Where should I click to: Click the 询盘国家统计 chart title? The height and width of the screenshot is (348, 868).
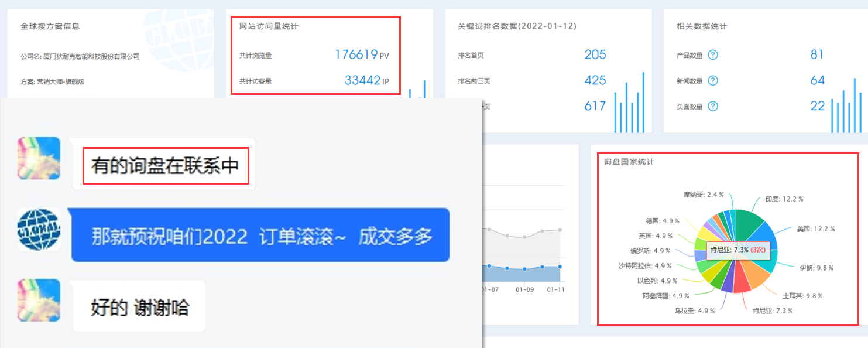click(x=629, y=162)
